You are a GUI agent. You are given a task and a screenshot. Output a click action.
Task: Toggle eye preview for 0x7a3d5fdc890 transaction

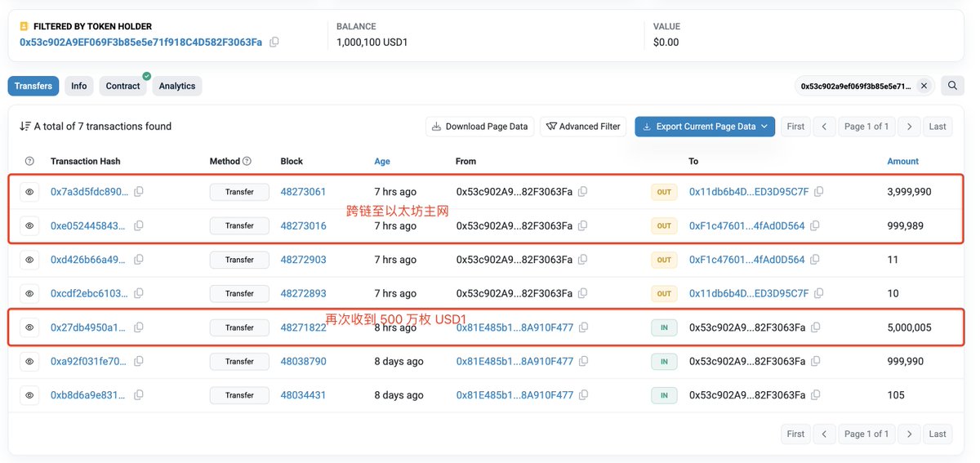[29, 192]
